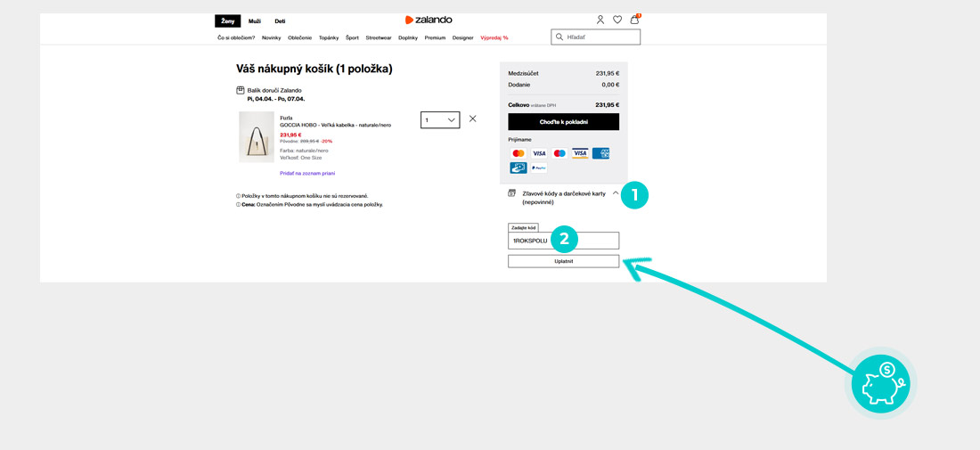Click the shopping bag icon
Viewport: 980px width, 450px height.
(x=634, y=20)
